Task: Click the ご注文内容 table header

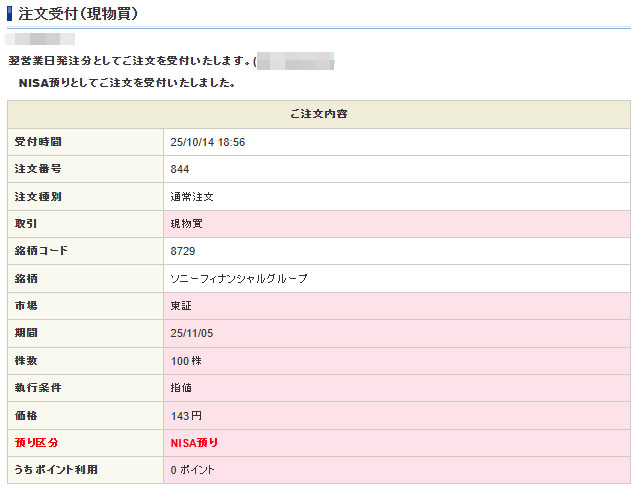Action: tap(318, 114)
